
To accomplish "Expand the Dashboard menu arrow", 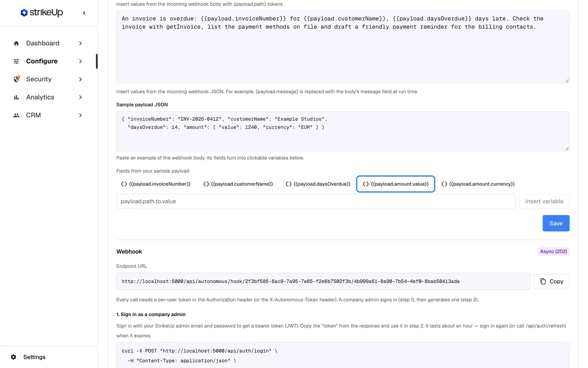I will [x=80, y=43].
